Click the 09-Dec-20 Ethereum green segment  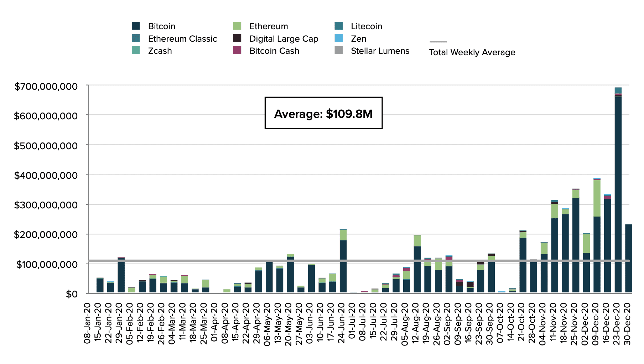(x=597, y=198)
